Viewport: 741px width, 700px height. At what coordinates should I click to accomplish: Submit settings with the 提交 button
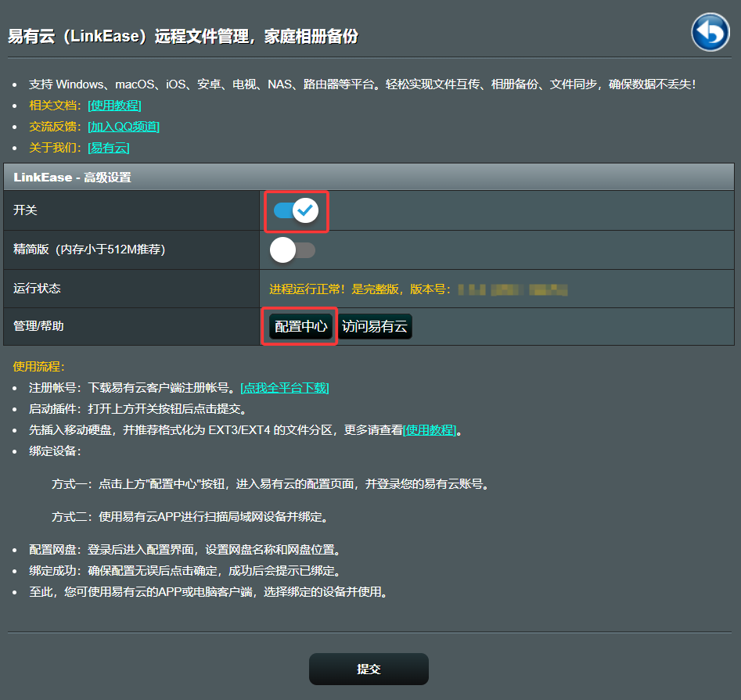[369, 669]
